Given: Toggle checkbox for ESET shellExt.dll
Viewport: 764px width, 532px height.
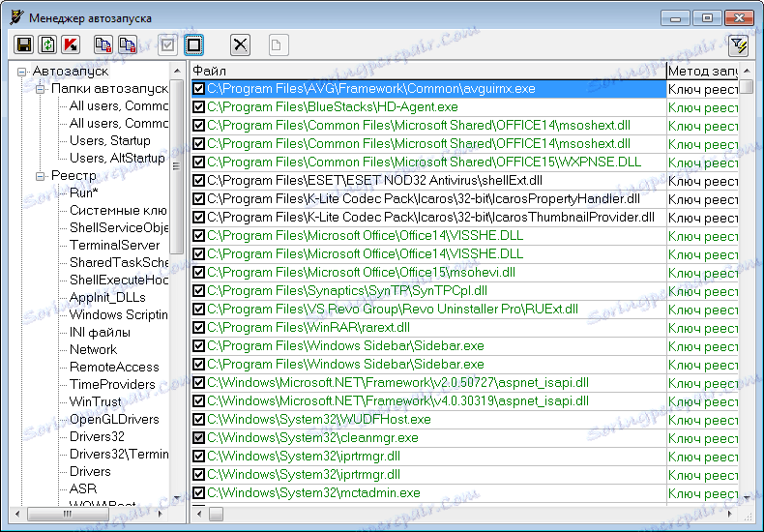Looking at the screenshot, I should point(198,181).
